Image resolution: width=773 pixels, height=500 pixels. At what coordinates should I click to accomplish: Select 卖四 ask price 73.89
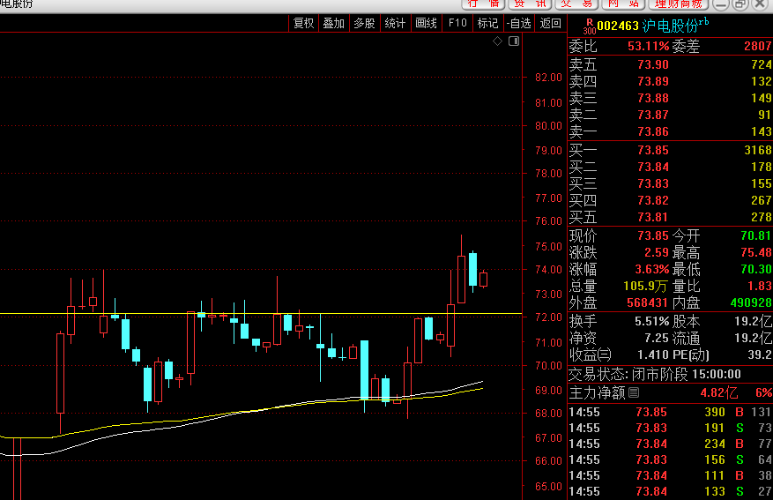[653, 81]
